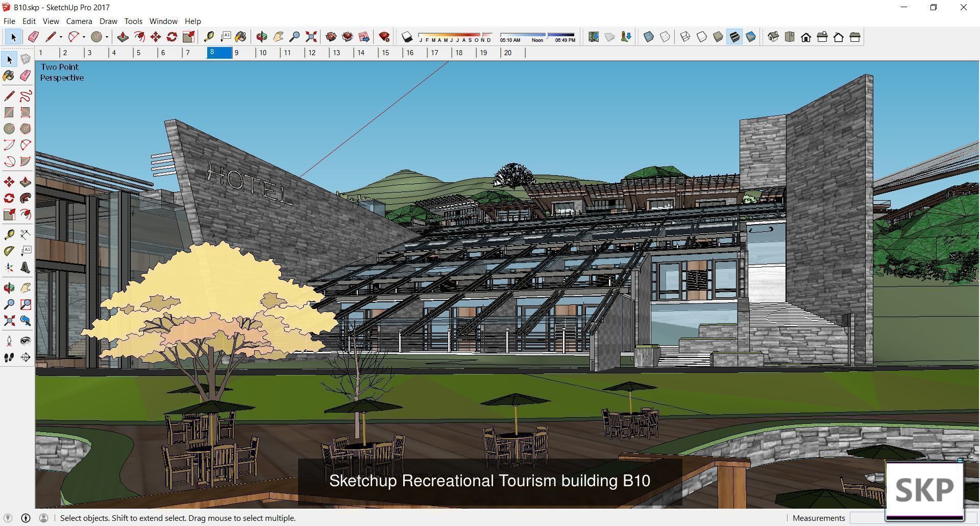Viewport: 980px width, 526px height.
Task: Enable Shaded face style
Action: 718,37
